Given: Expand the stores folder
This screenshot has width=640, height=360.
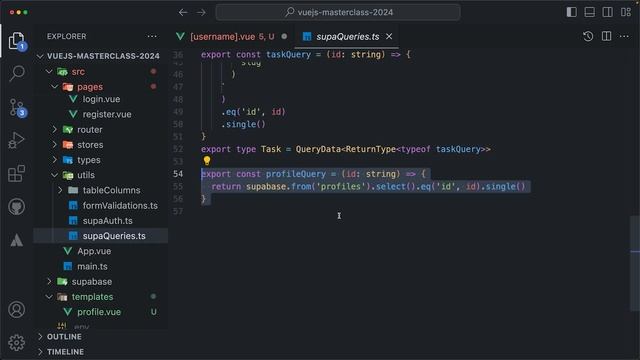Looking at the screenshot, I should pyautogui.click(x=55, y=144).
